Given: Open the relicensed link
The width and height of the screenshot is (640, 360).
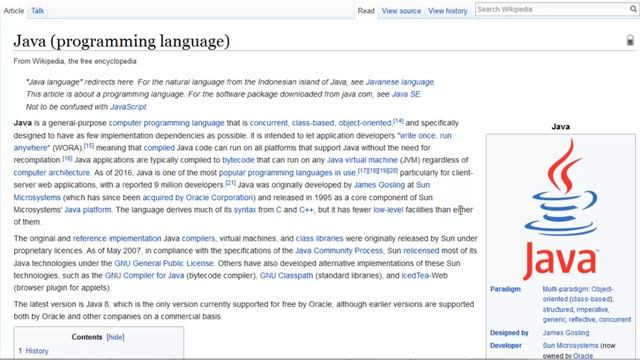Looking at the screenshot, I should point(421,251).
